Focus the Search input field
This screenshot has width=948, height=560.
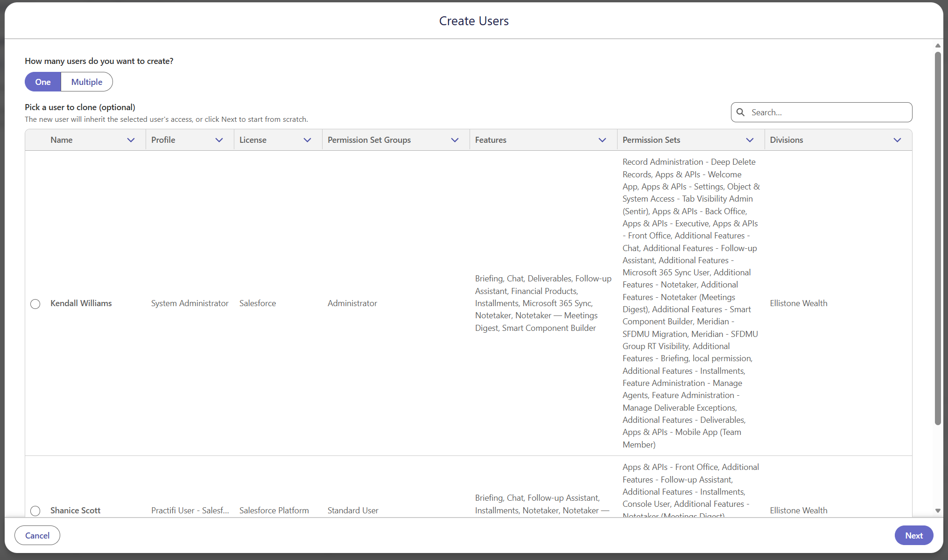(822, 112)
